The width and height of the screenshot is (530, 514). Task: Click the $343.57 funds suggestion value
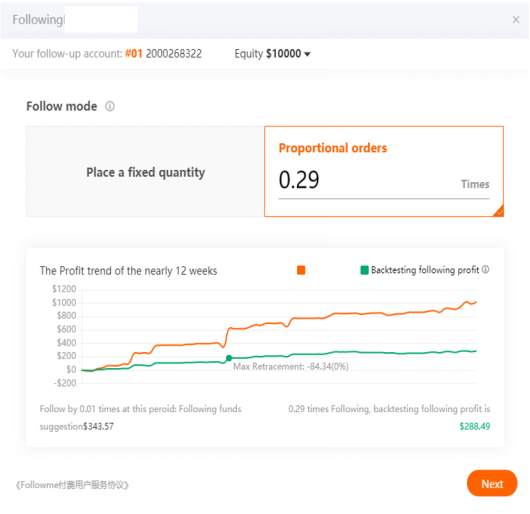[x=98, y=426]
